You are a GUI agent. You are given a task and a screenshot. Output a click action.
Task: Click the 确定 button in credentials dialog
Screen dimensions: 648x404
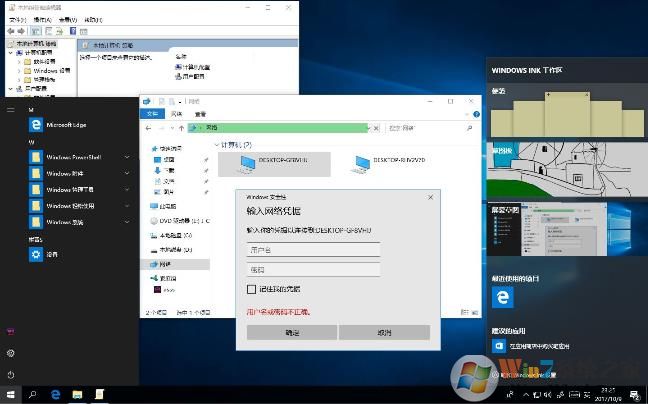[291, 332]
